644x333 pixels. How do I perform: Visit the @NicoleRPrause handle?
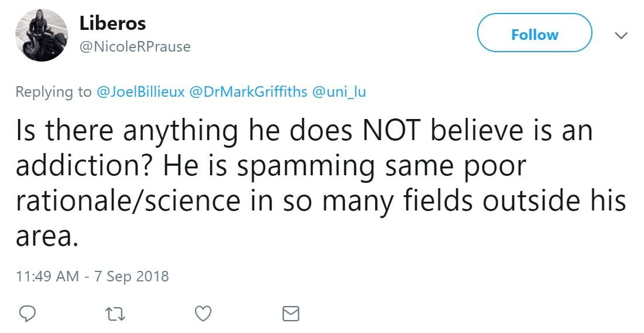pos(134,47)
